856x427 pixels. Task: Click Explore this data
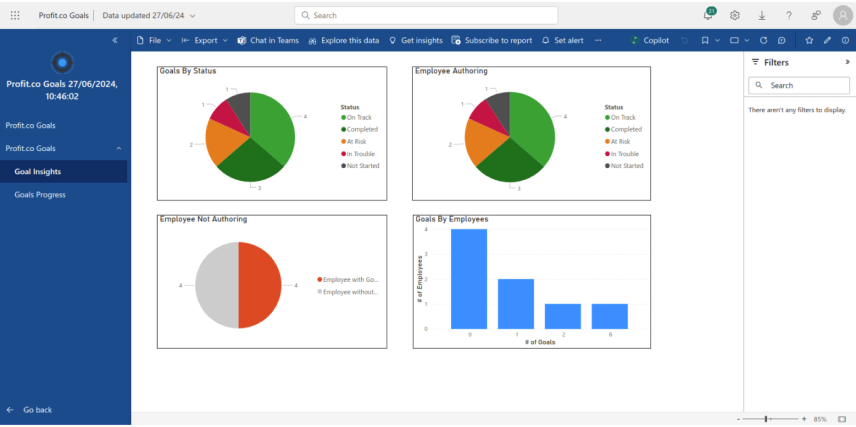pos(343,40)
